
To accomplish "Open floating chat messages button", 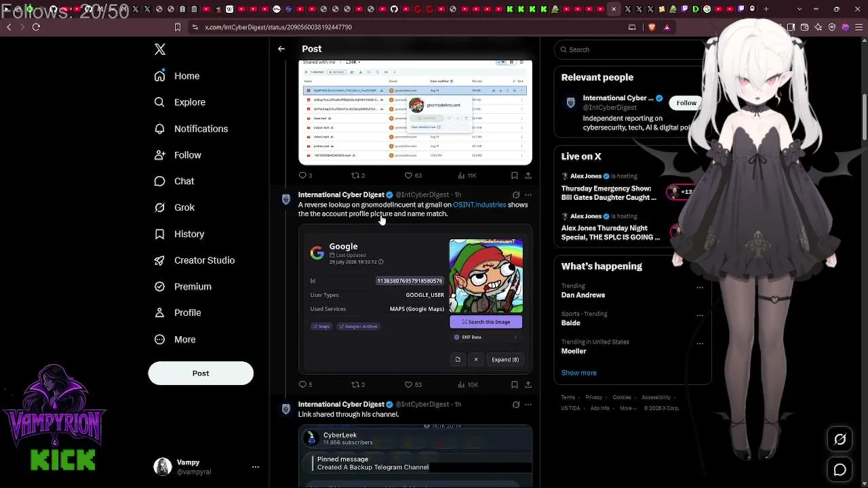I will [840, 470].
